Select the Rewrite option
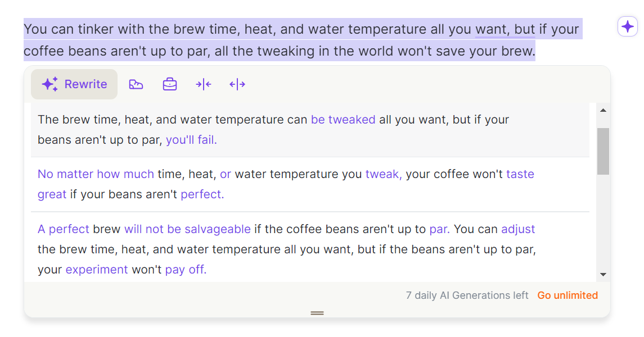This screenshot has width=644, height=337. (74, 84)
